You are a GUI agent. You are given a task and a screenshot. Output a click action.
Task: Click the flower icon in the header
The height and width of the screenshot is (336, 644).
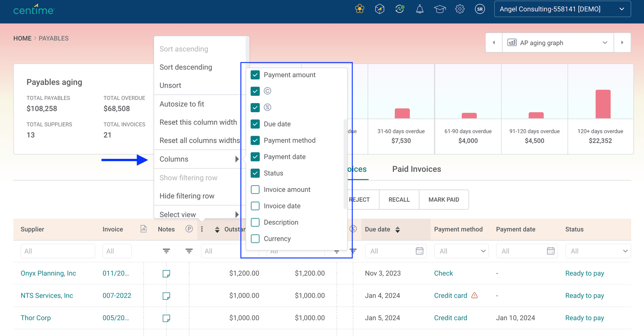[x=360, y=9]
